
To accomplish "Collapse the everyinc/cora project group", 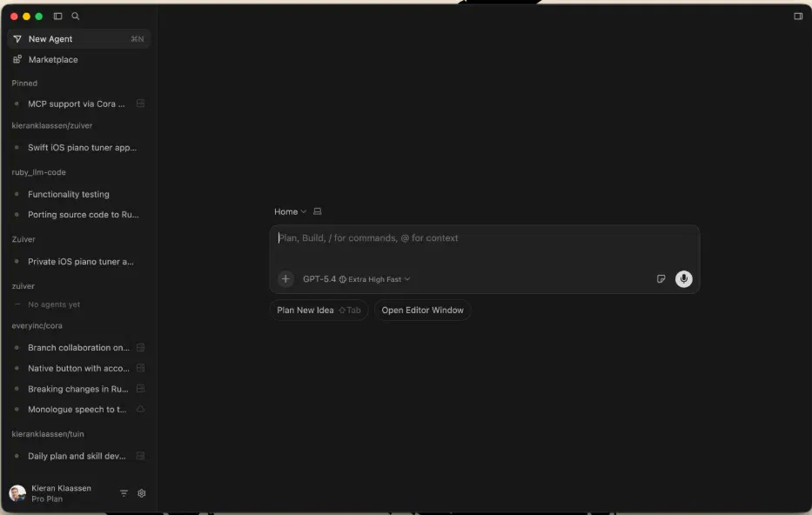I will point(37,325).
